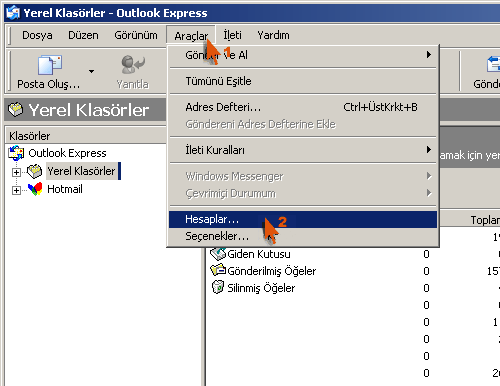Screen dimensions: 500x386
Task: Click the Yanıtla reply icon
Action: [x=133, y=64]
